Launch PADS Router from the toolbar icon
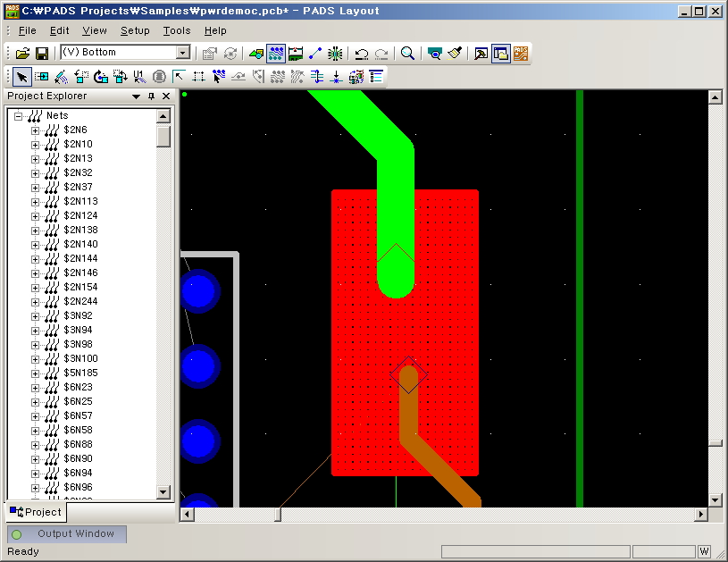This screenshot has width=728, height=562. click(x=521, y=54)
